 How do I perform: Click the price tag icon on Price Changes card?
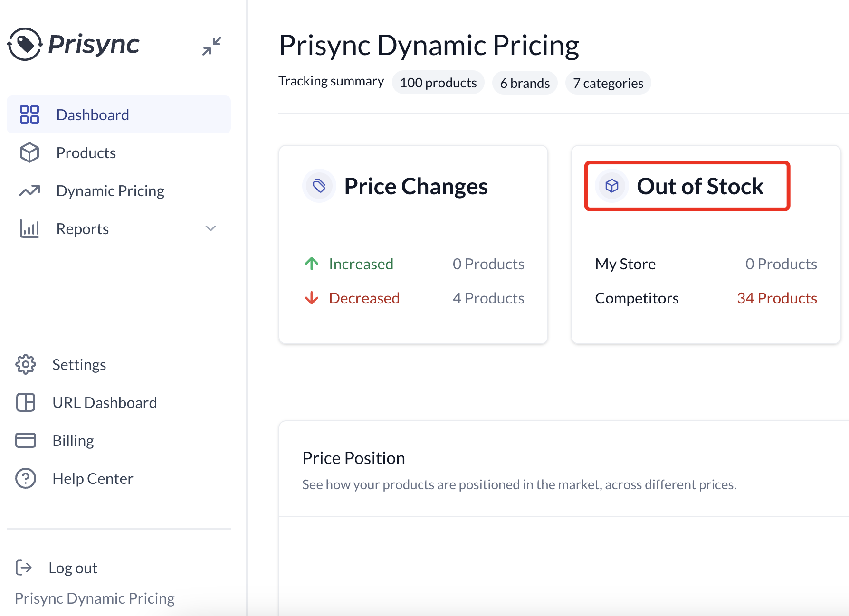coord(319,186)
